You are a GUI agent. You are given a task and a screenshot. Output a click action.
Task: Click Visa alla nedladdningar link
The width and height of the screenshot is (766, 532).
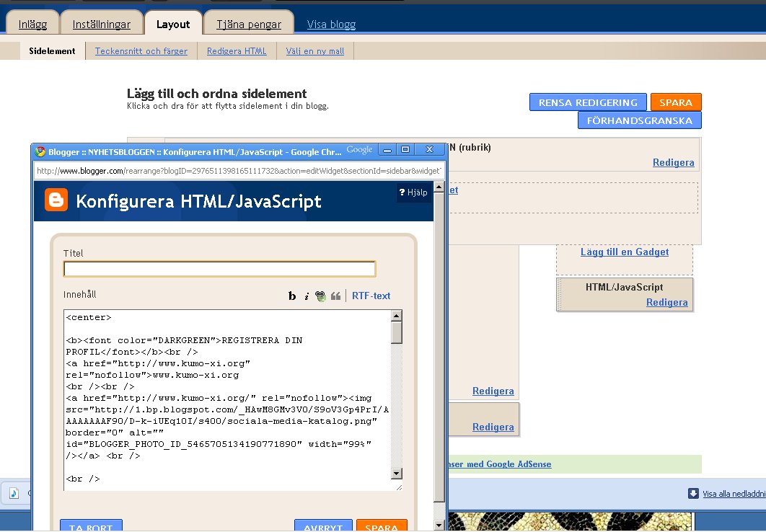(x=734, y=494)
